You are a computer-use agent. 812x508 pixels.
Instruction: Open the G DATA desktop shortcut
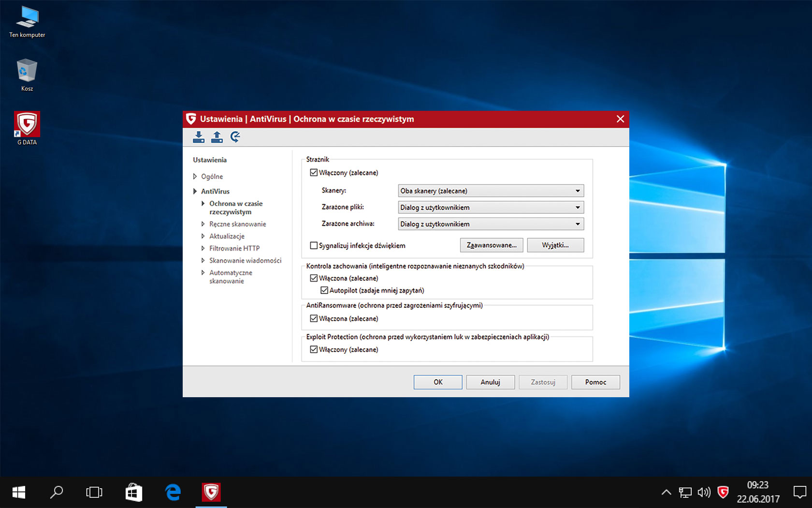(x=27, y=128)
